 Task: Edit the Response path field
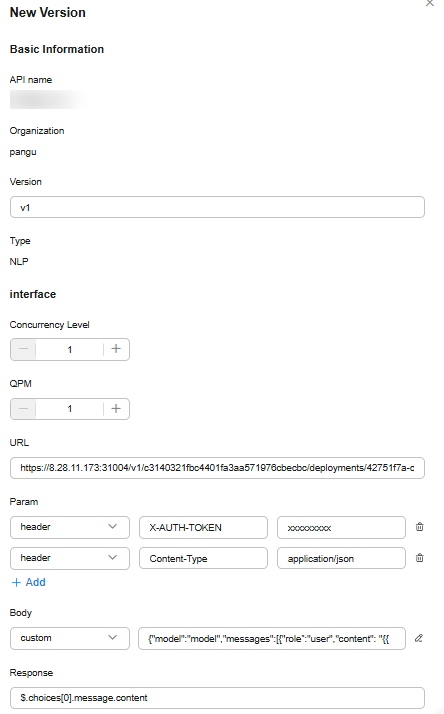(217, 698)
